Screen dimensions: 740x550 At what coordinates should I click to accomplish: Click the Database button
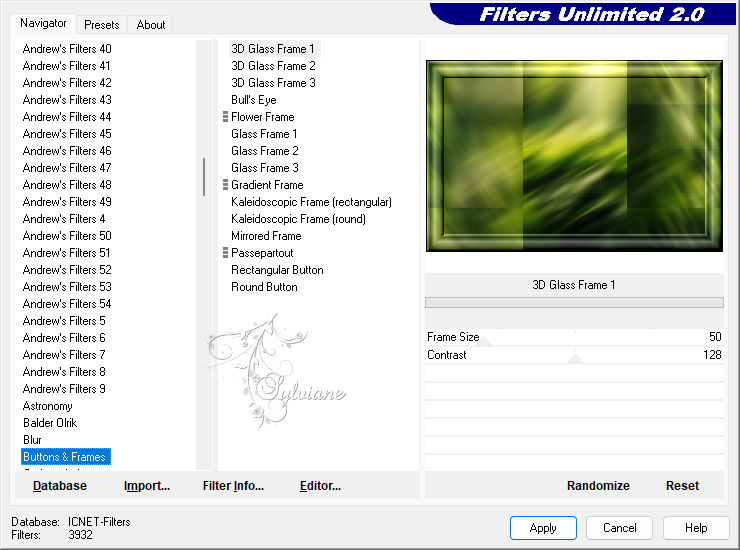[x=60, y=485]
